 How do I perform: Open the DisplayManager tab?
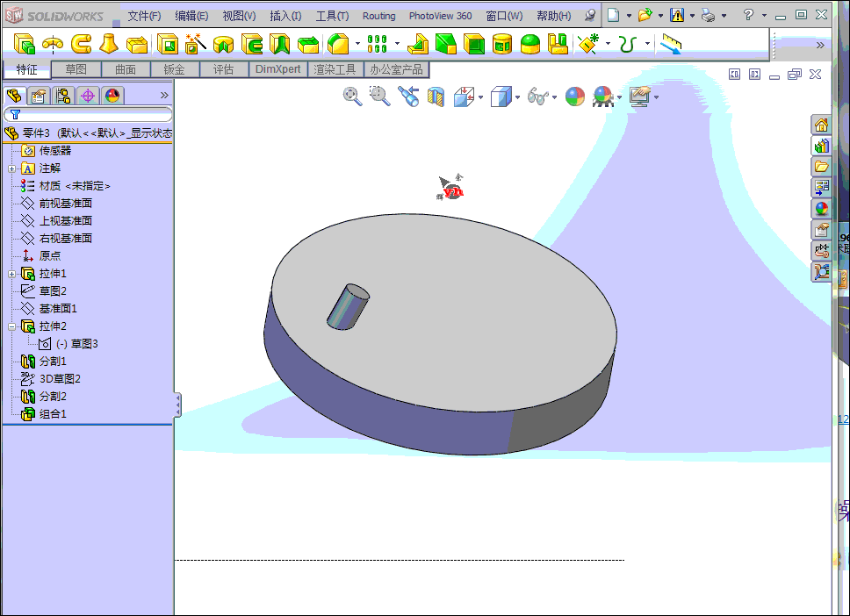112,96
